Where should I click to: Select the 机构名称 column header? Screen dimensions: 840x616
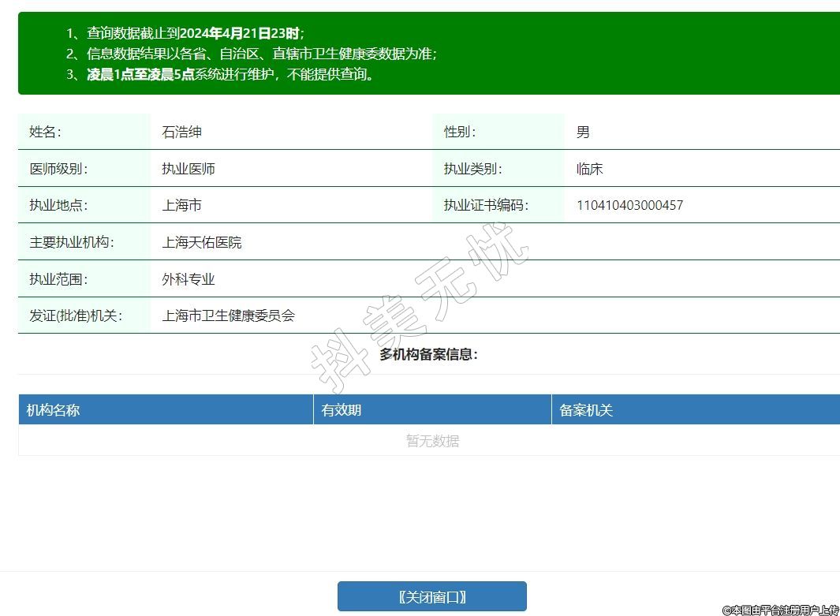[x=53, y=410]
